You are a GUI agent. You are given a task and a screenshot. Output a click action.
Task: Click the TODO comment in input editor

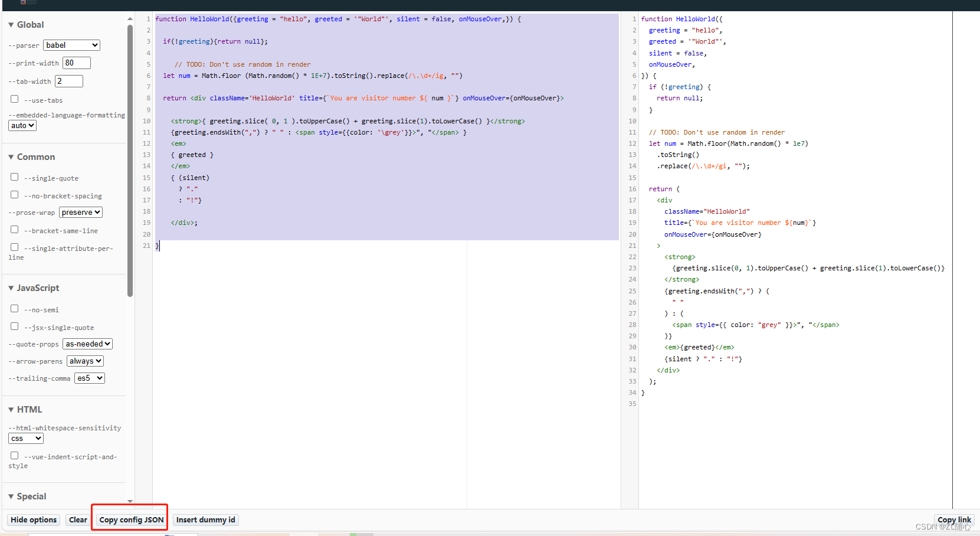pos(242,64)
